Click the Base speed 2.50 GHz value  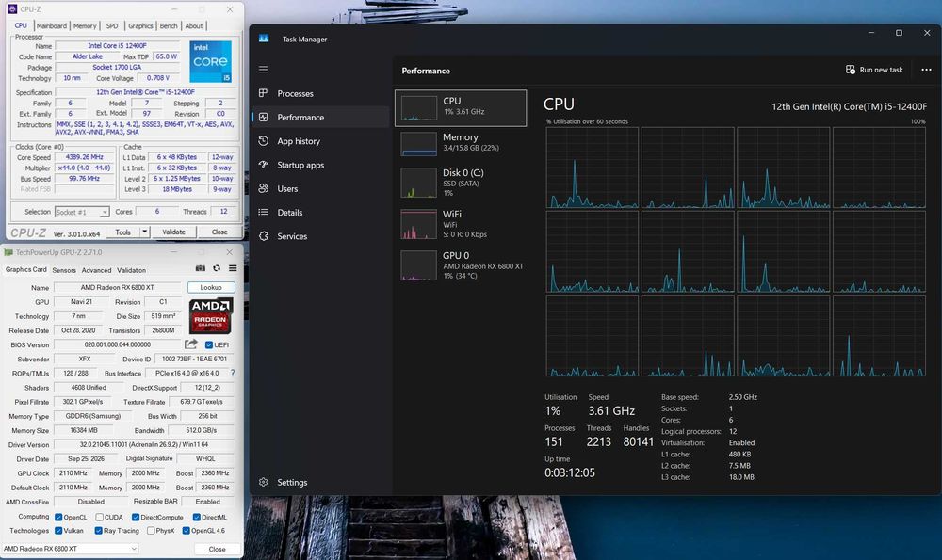click(742, 397)
